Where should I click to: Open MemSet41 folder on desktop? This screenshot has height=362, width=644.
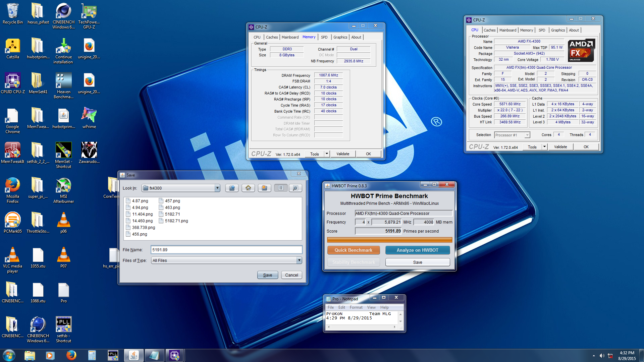[x=38, y=83]
